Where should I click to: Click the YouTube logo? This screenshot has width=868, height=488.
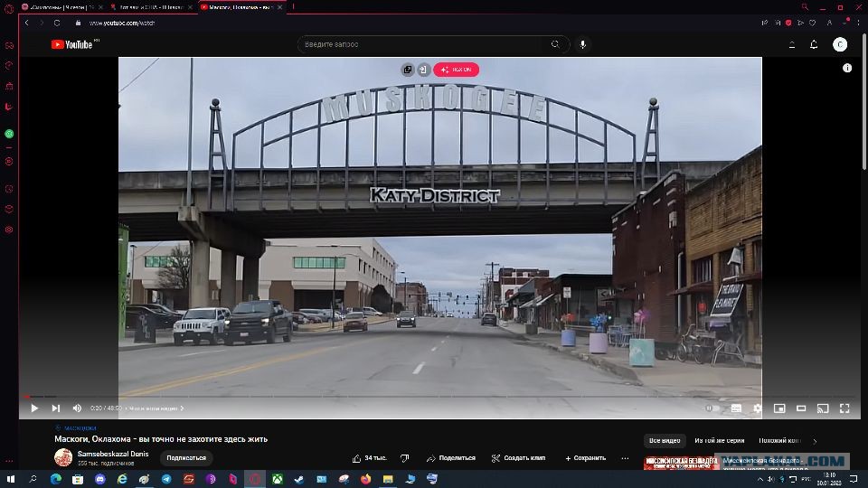[x=72, y=44]
